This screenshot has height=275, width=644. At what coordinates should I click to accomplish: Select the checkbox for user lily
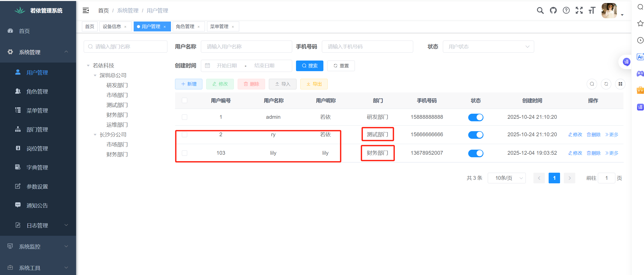point(184,153)
